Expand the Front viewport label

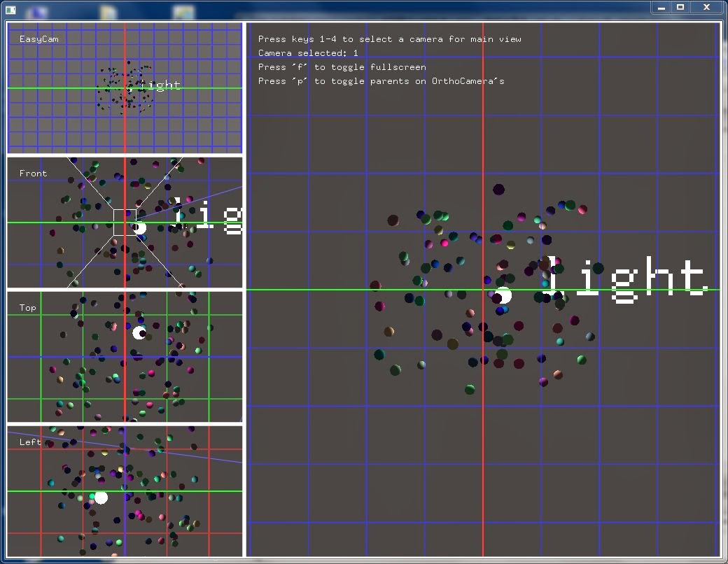click(32, 173)
